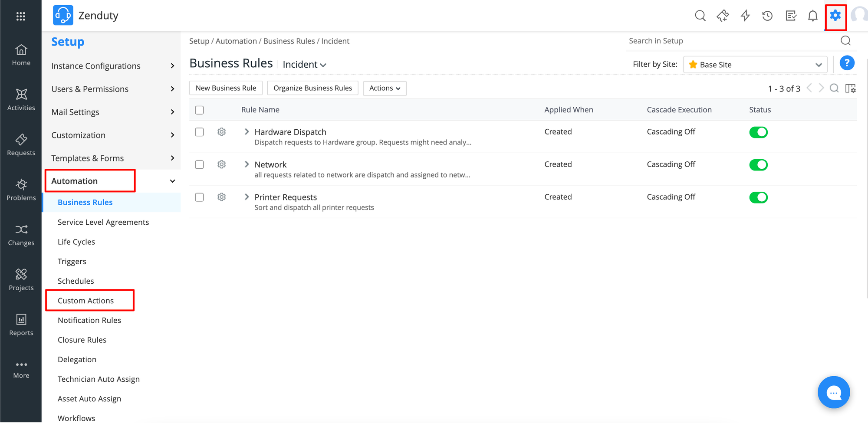Screen dimensions: 868x423
Task: Disable the Hardware Dispatch status toggle
Action: point(758,132)
